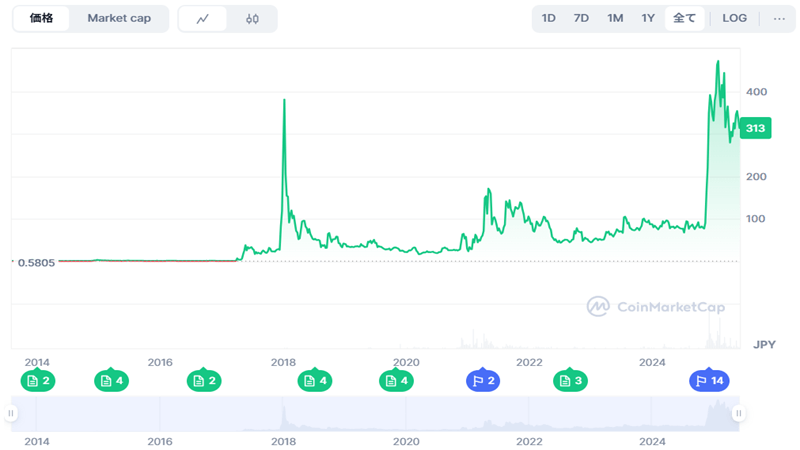Select the Market cap tab
The width and height of the screenshot is (800, 450).
[x=119, y=18]
